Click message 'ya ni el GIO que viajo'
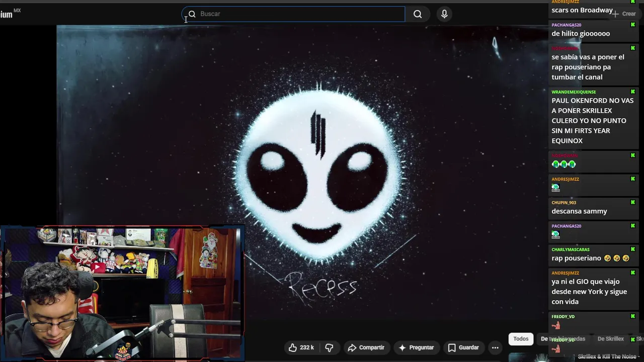644x362 pixels. 589,292
